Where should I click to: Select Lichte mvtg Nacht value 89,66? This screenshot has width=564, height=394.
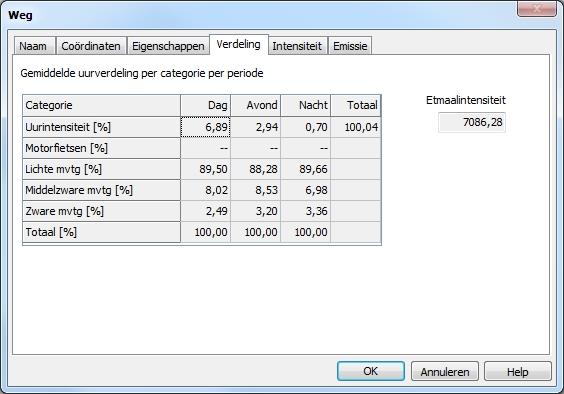pyautogui.click(x=306, y=169)
